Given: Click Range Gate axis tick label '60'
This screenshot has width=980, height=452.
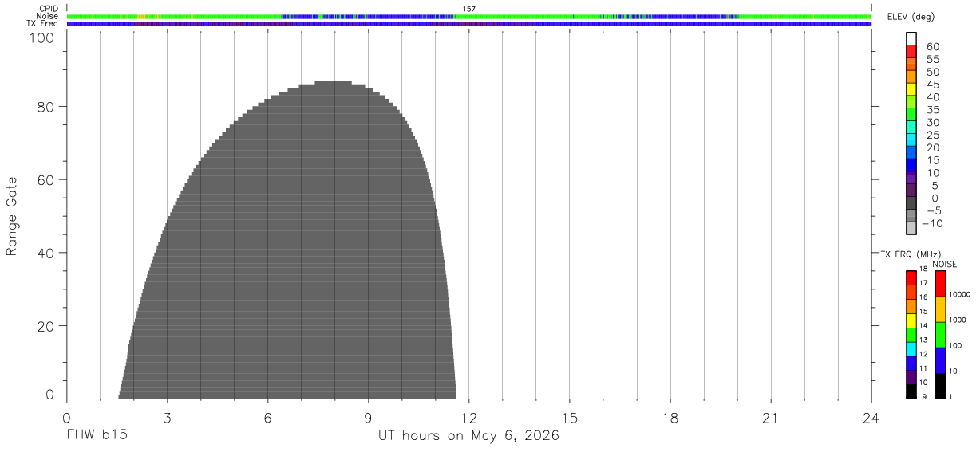Looking at the screenshot, I should point(46,180).
